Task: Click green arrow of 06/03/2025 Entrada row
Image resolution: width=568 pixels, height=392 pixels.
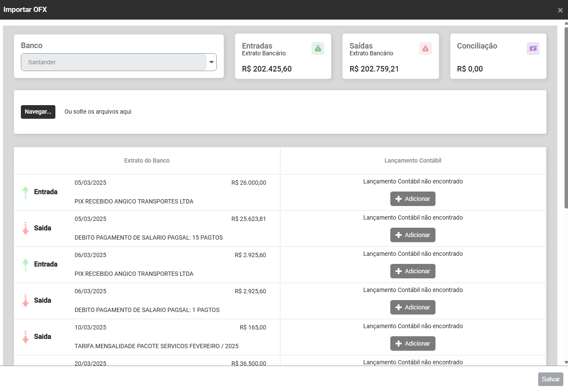Action: pos(26,265)
